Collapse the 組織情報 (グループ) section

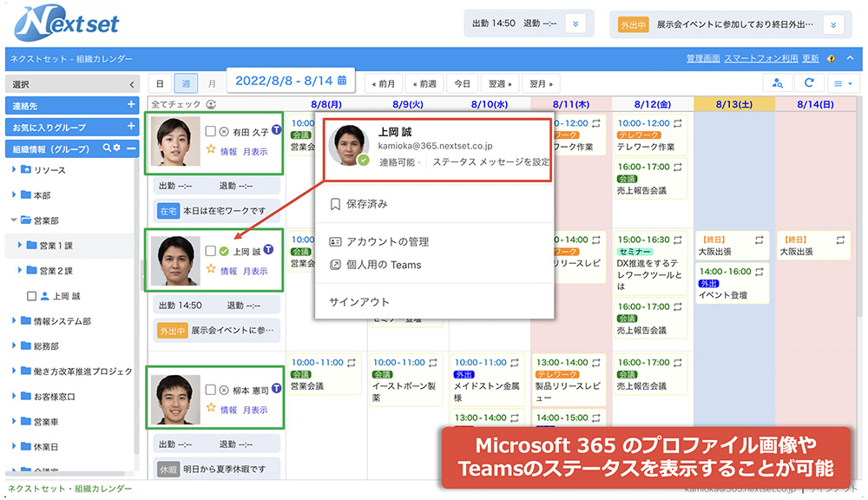pos(131,148)
